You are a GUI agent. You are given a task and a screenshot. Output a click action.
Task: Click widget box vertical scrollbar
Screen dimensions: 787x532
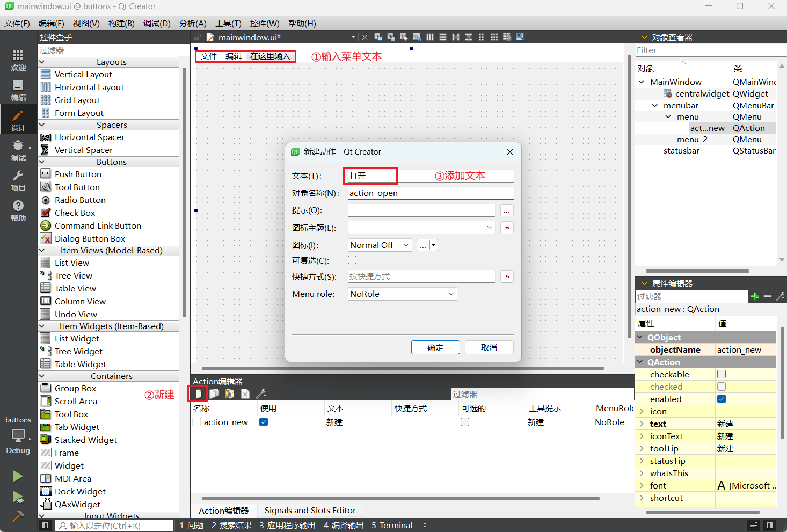click(x=185, y=193)
